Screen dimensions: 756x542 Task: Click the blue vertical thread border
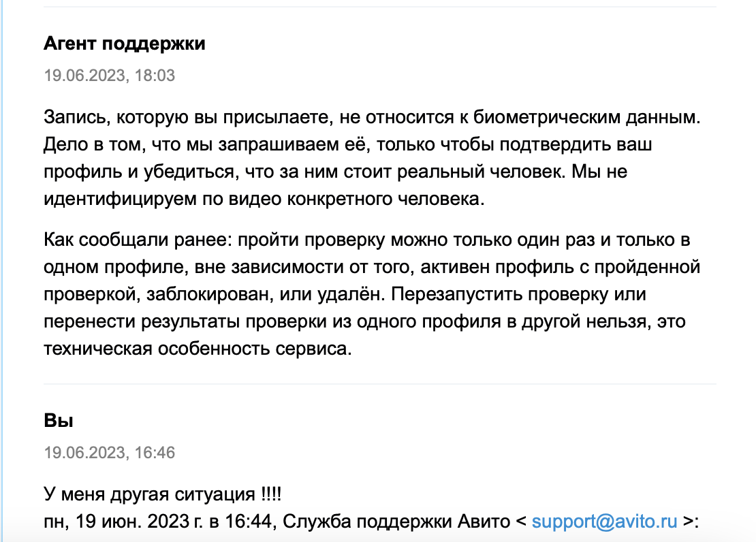tap(2, 271)
